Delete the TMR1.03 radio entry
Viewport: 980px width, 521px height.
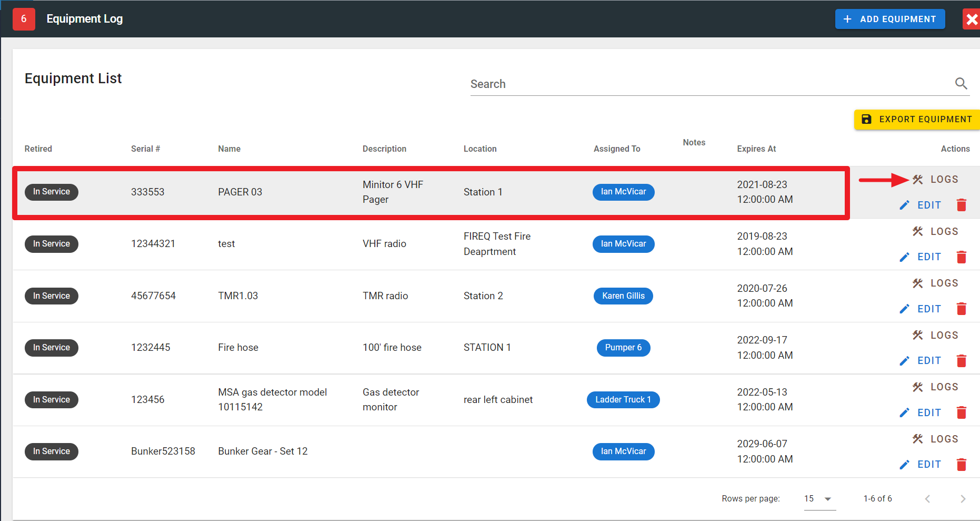tap(961, 309)
